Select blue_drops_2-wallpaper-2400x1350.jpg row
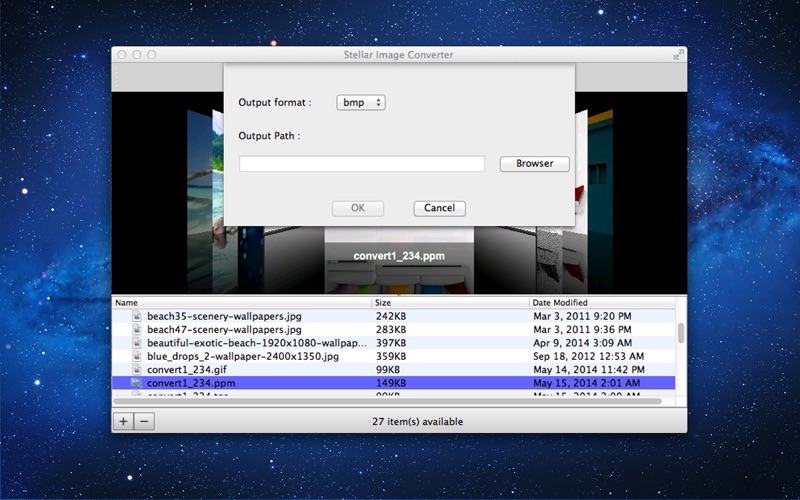The image size is (800, 500). click(x=393, y=356)
